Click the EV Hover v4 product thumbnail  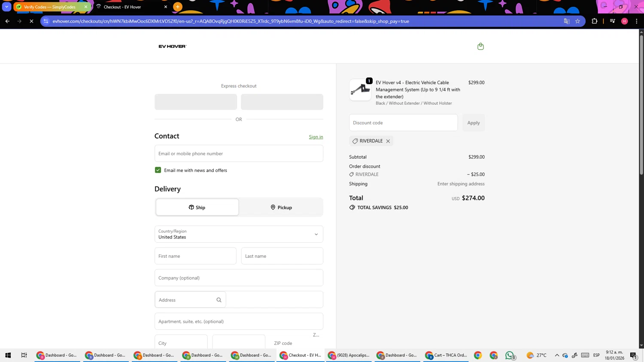[x=360, y=90]
